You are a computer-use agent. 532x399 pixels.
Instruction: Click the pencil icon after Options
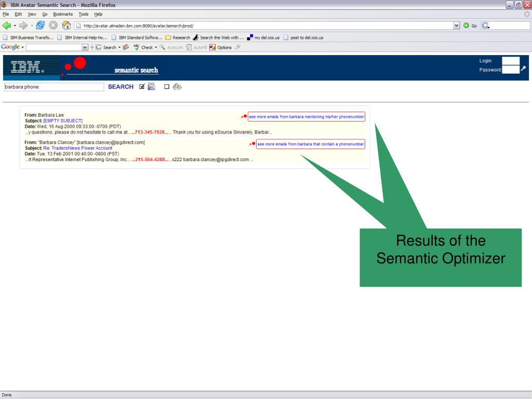click(237, 47)
